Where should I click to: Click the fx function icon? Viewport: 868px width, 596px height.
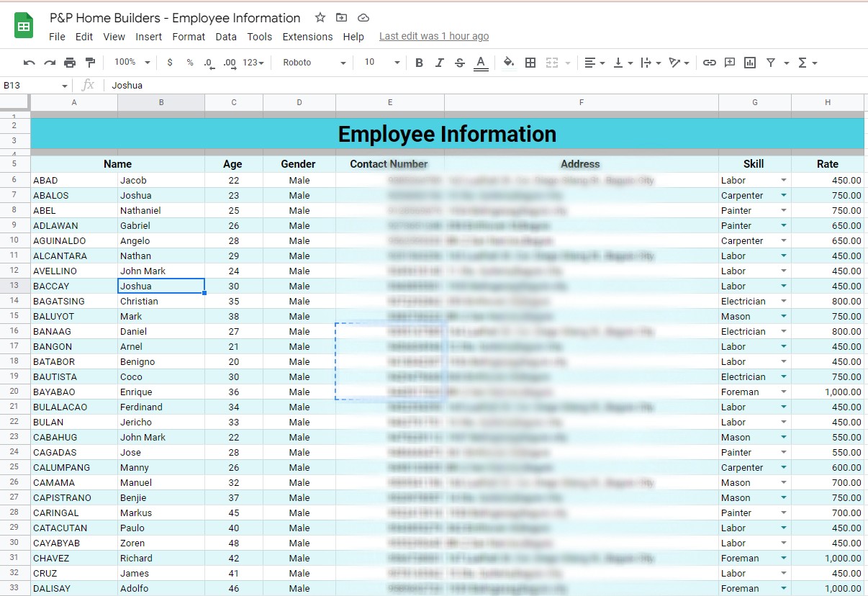coord(88,85)
